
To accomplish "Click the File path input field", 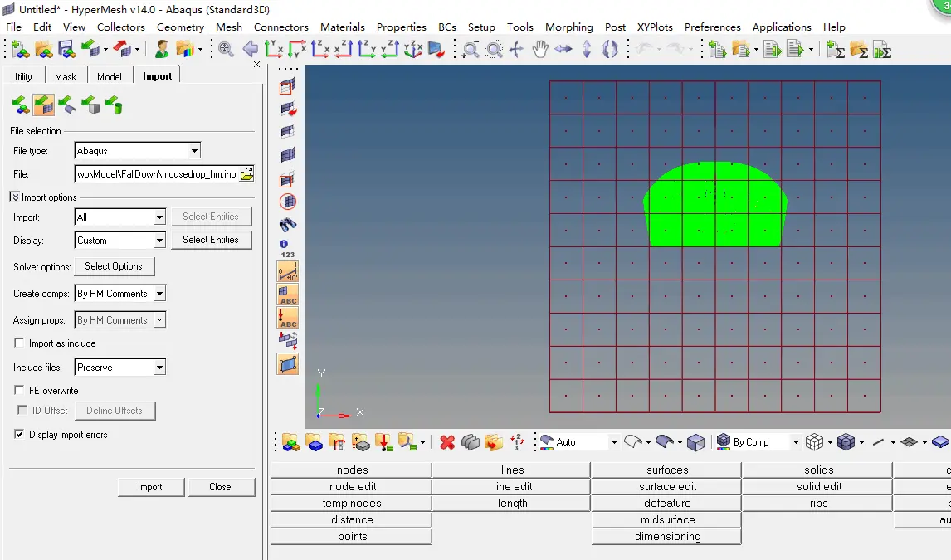I will click(x=157, y=174).
